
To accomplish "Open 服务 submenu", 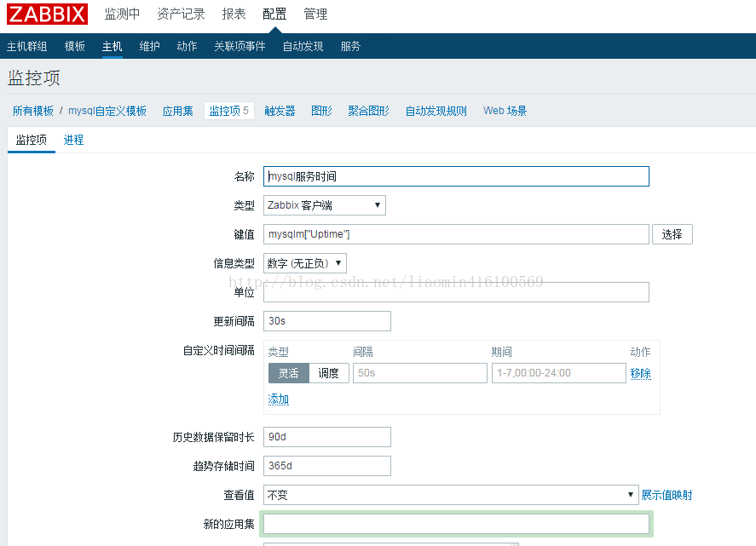I will (x=350, y=46).
